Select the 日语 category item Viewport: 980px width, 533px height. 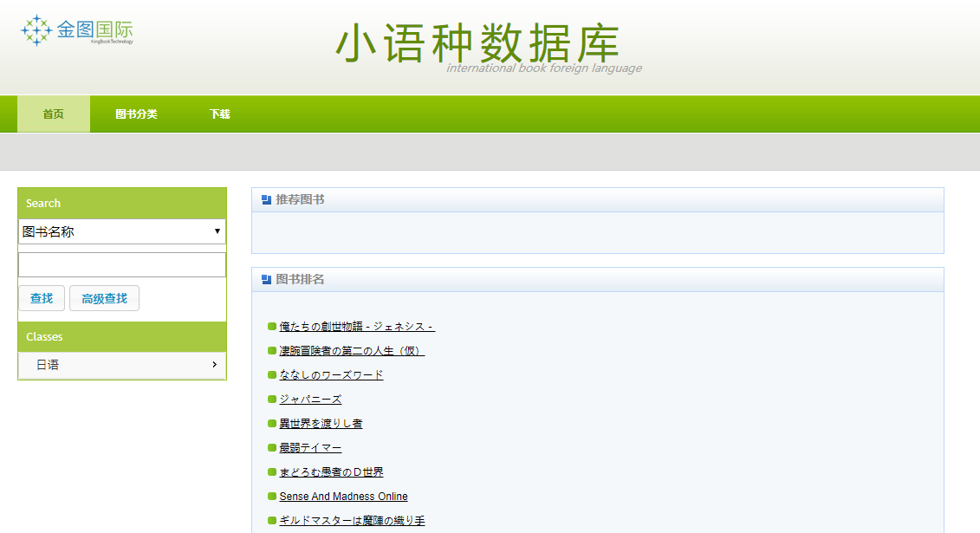pos(48,365)
